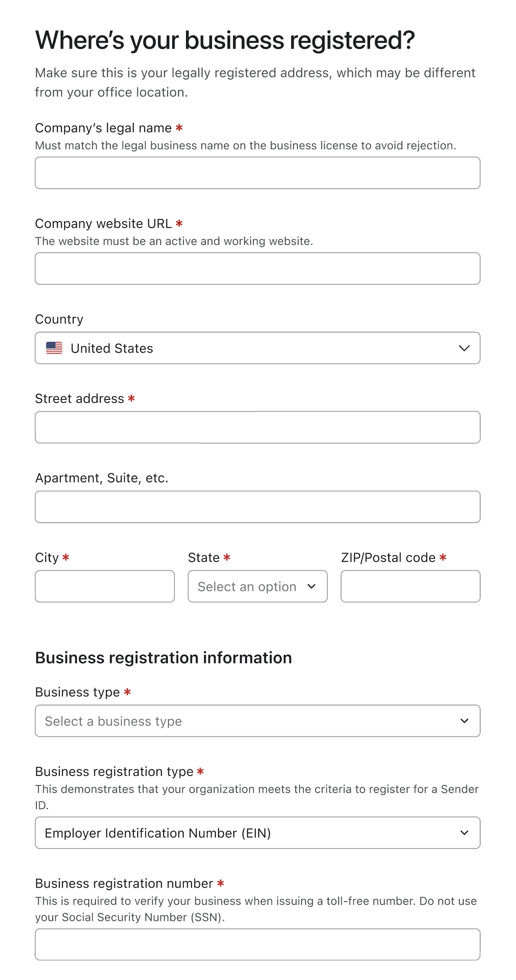Click the United States flag icon
The image size is (516, 980).
click(x=54, y=348)
